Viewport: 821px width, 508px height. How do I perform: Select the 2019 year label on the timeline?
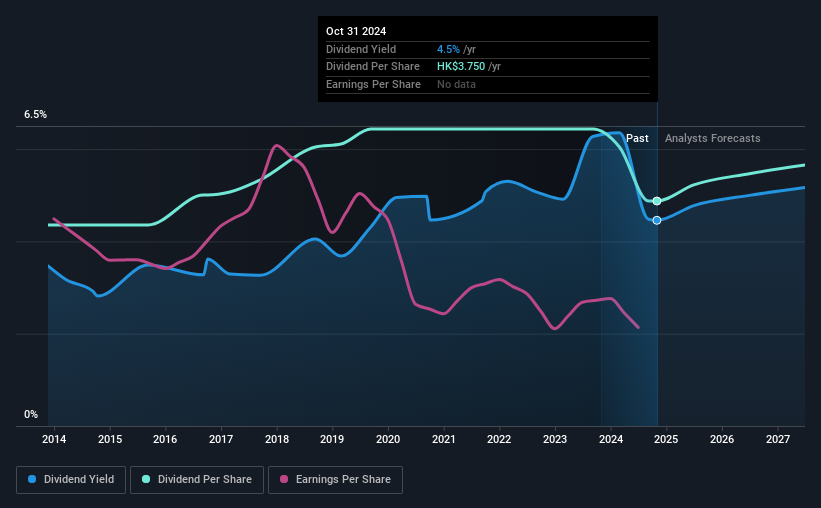[332, 439]
